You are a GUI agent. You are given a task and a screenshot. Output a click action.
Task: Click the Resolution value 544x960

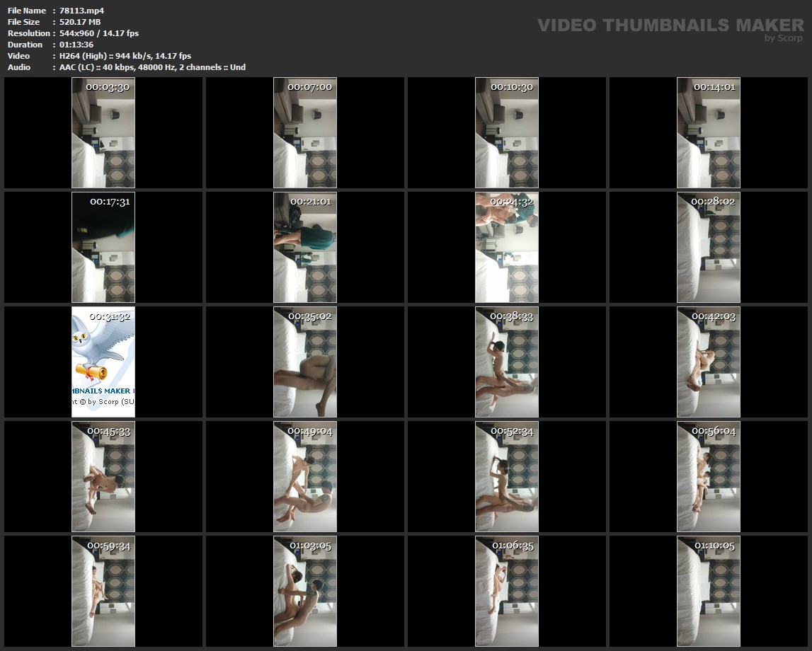coord(98,33)
